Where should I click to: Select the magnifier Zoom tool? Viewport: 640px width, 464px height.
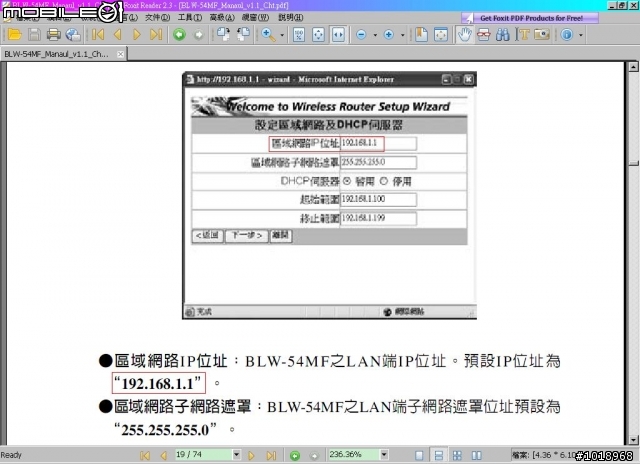click(x=268, y=35)
